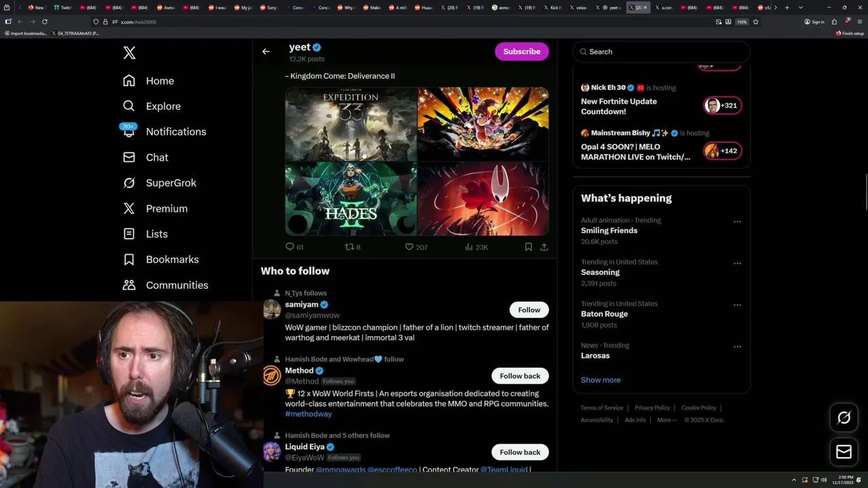Open the Baton Rouge trending topic
The height and width of the screenshot is (488, 868).
coord(604,314)
